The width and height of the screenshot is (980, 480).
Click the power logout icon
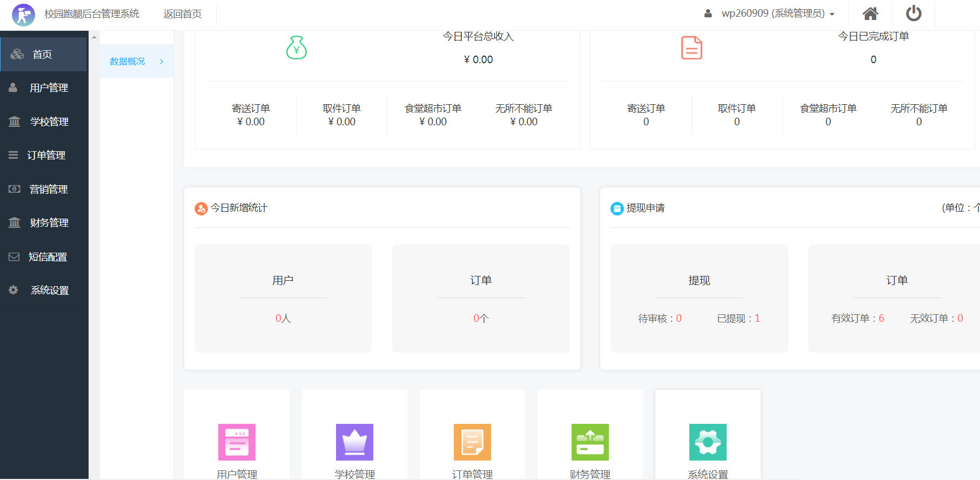tap(914, 13)
